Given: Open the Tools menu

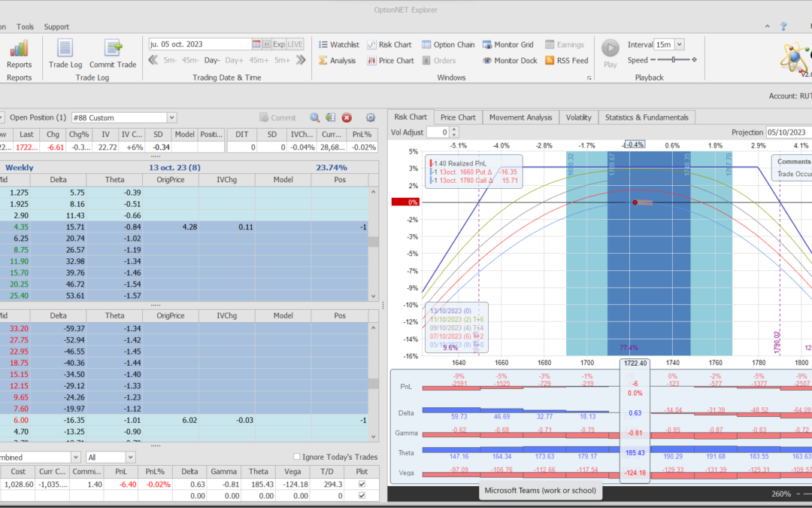Looking at the screenshot, I should [x=25, y=26].
